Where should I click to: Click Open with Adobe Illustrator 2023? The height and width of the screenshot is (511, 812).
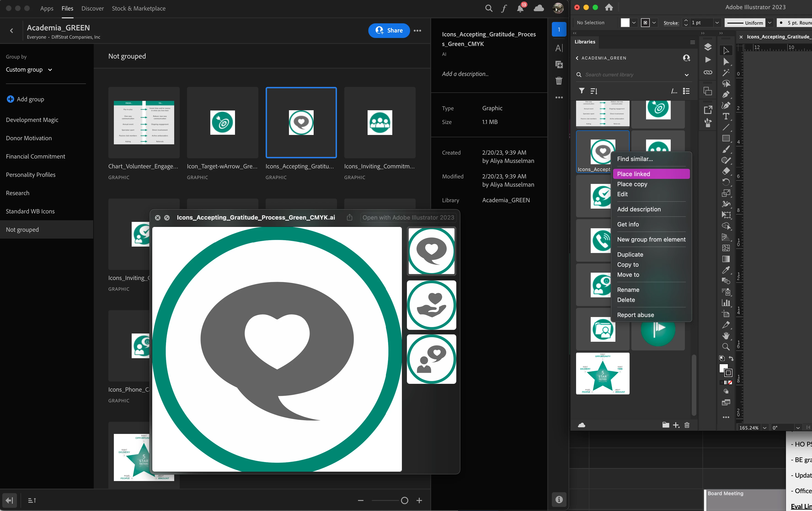pyautogui.click(x=408, y=217)
